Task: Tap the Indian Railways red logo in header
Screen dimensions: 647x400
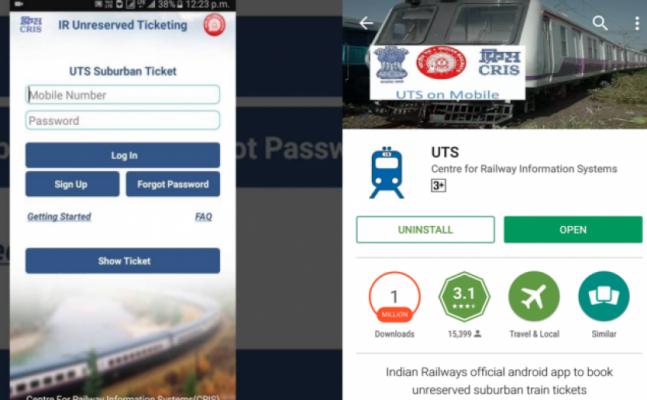Action: pos(214,25)
